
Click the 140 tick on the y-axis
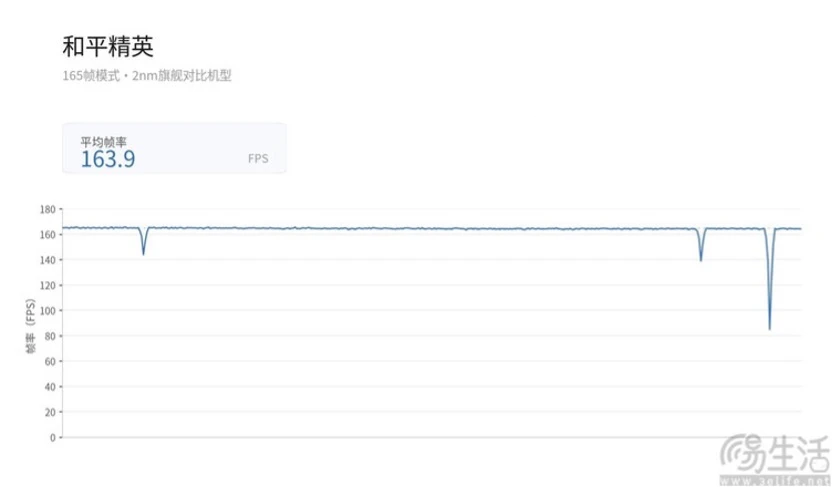coord(48,260)
